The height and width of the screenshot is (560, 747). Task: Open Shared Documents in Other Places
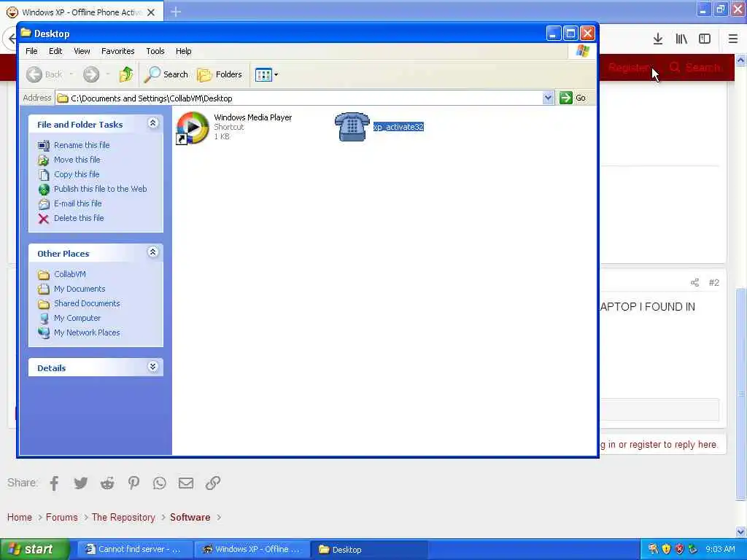point(87,303)
